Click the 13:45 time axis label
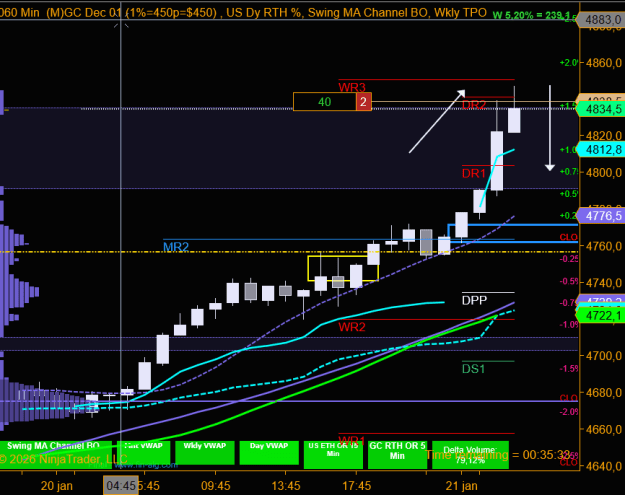625x495 pixels. click(286, 486)
